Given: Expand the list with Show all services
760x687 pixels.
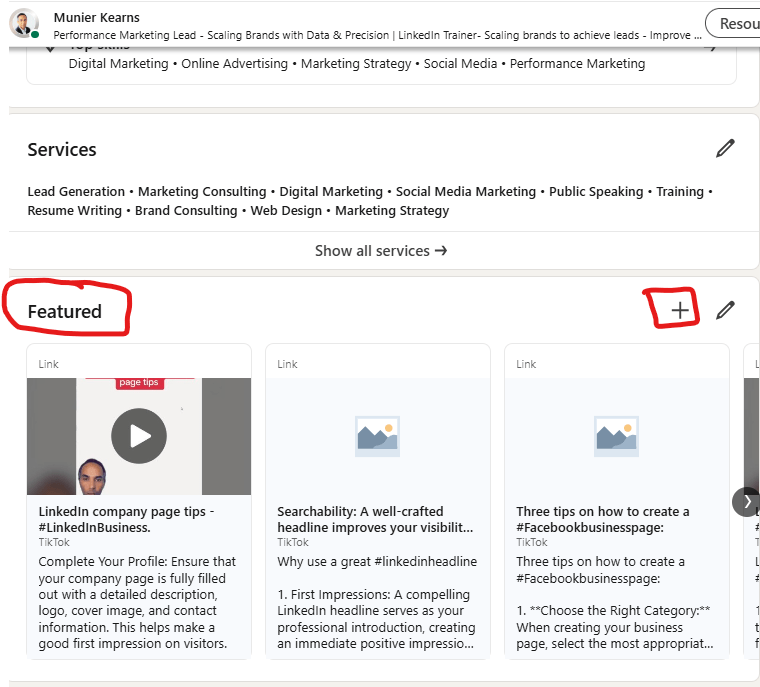Looking at the screenshot, I should point(380,251).
